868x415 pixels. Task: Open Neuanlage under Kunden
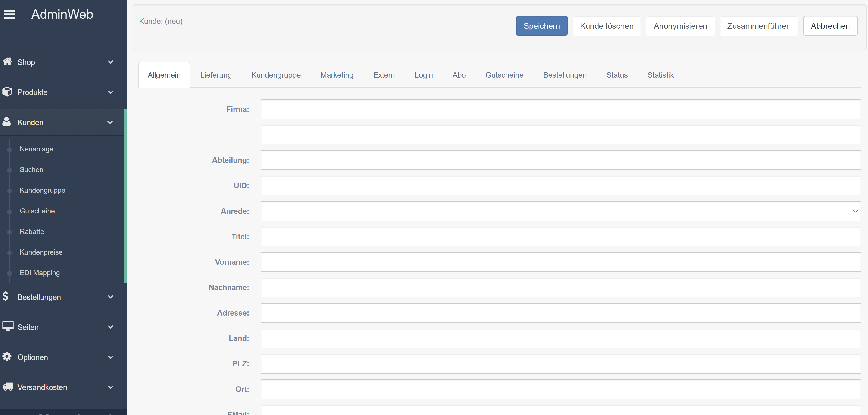click(x=36, y=149)
